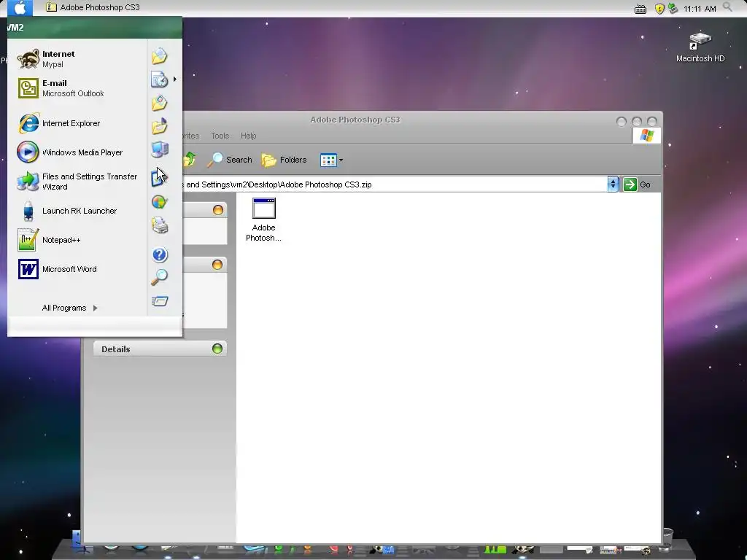Open the Run dialog icon

coord(160,300)
